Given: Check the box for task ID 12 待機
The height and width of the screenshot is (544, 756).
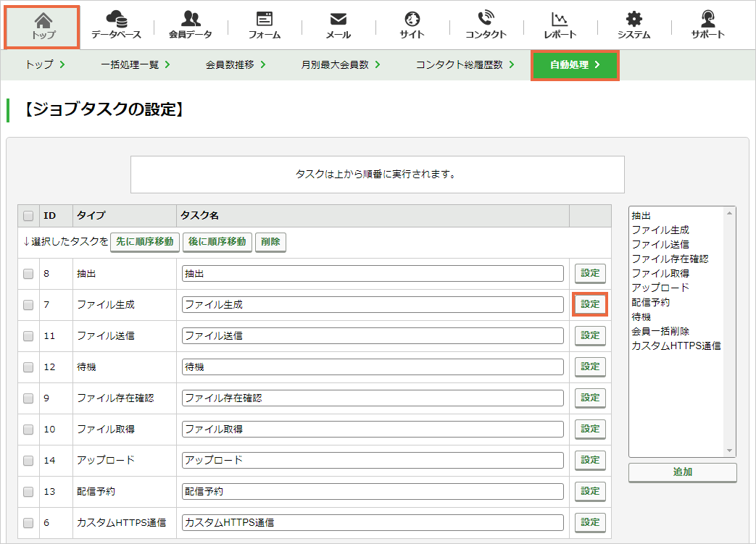Looking at the screenshot, I should pos(28,367).
